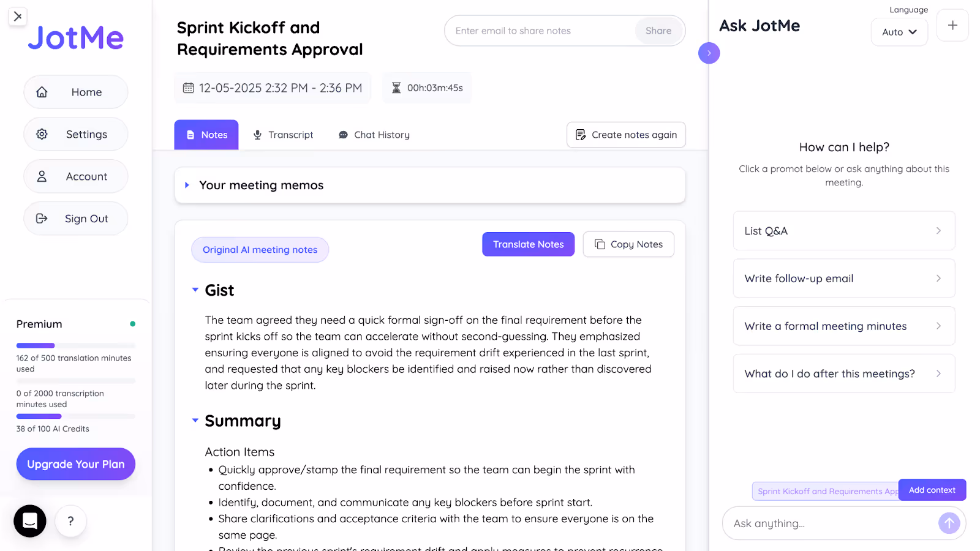Click the calendar icon beside meeting date

point(189,88)
